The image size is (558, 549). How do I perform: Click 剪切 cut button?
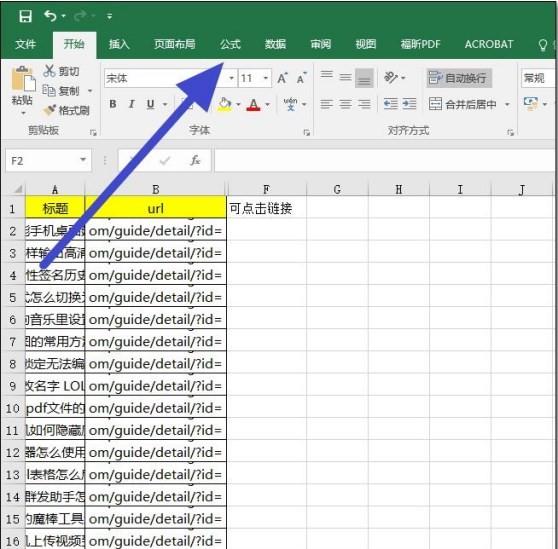click(x=61, y=71)
